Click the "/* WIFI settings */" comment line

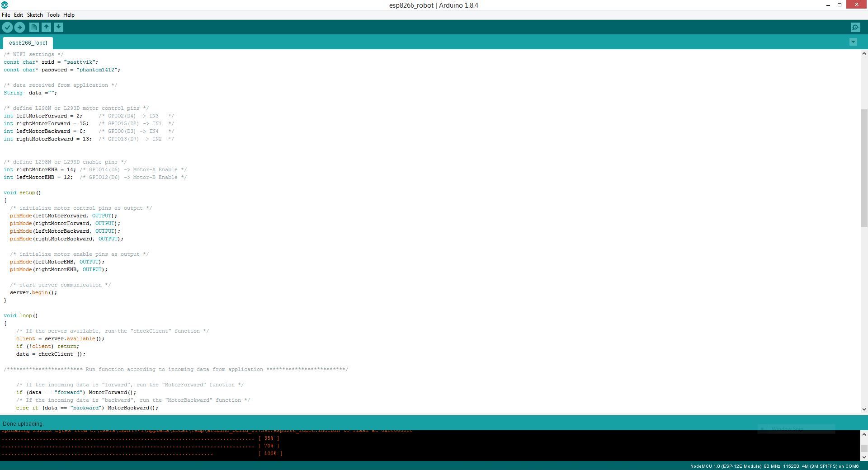[33, 54]
